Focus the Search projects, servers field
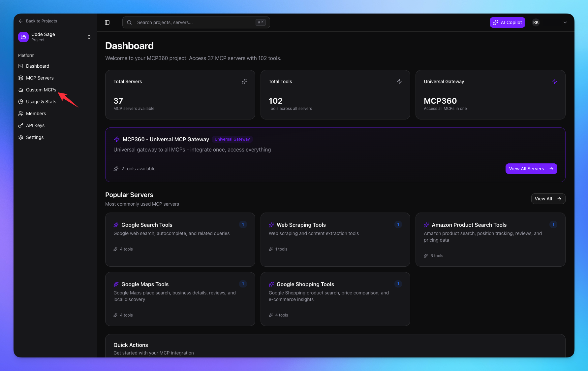Screen dimensions: 588x371 coord(195,22)
